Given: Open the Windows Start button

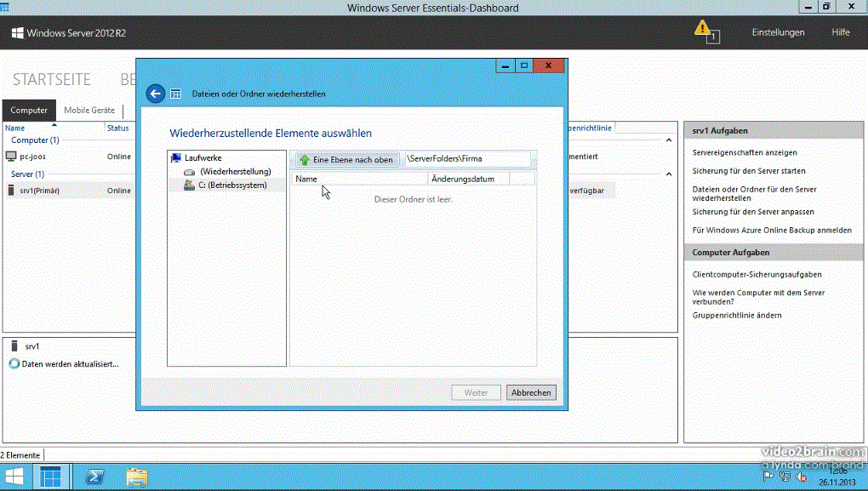Looking at the screenshot, I should (x=14, y=477).
